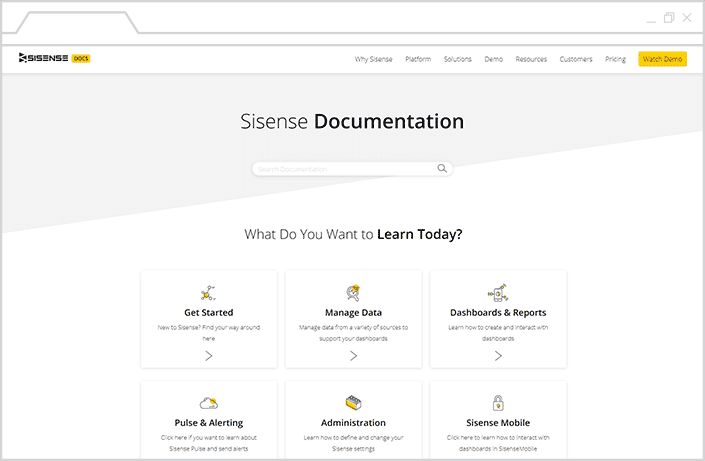Image resolution: width=705 pixels, height=461 pixels.
Task: Click the Sisense Documentation heading
Action: (x=352, y=121)
